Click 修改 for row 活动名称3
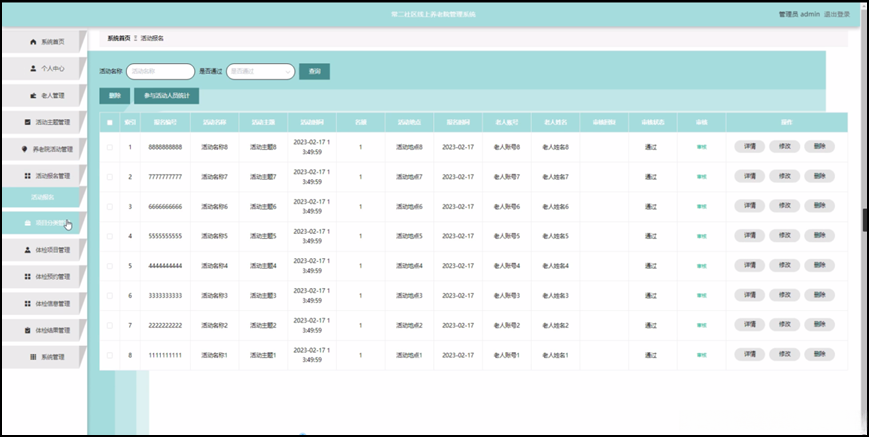The width and height of the screenshot is (869, 437). click(784, 295)
